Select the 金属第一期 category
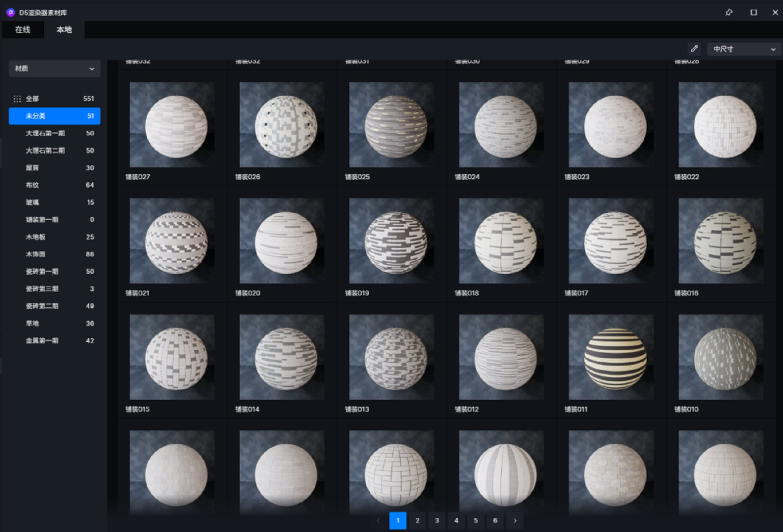The image size is (783, 532). click(x=42, y=341)
